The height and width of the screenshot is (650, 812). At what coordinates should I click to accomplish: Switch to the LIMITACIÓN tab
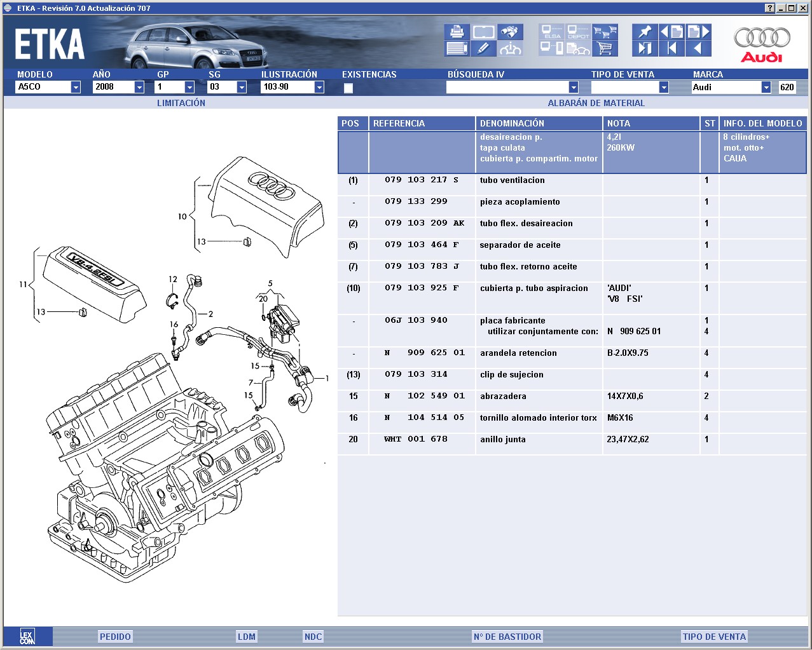(x=181, y=103)
